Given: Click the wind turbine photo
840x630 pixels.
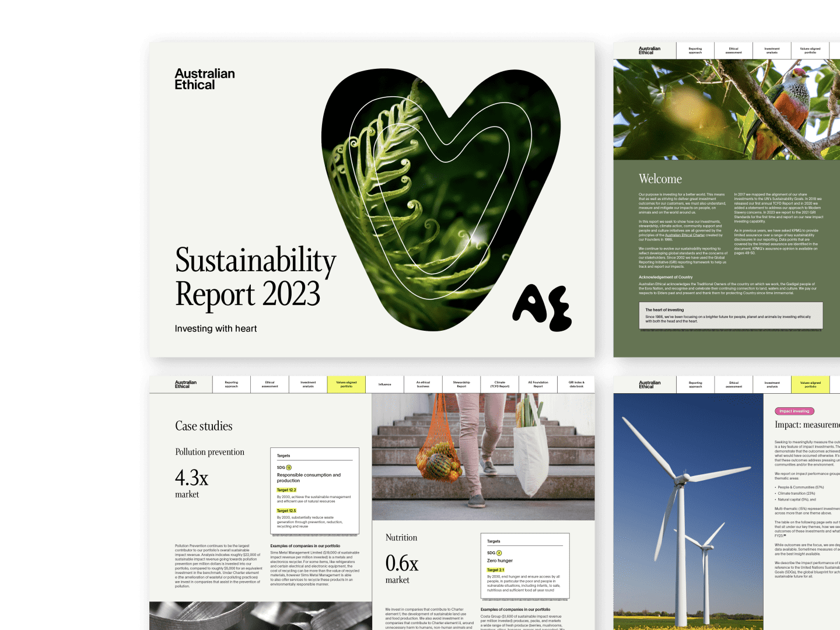Looking at the screenshot, I should coord(688,512).
